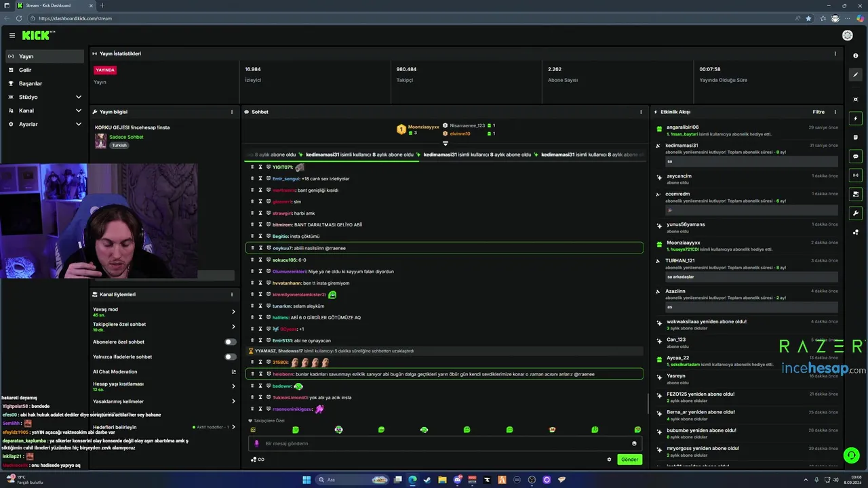This screenshot has height=488, width=868.
Task: Click the Sadece Sohbet category link
Action: tap(126, 137)
